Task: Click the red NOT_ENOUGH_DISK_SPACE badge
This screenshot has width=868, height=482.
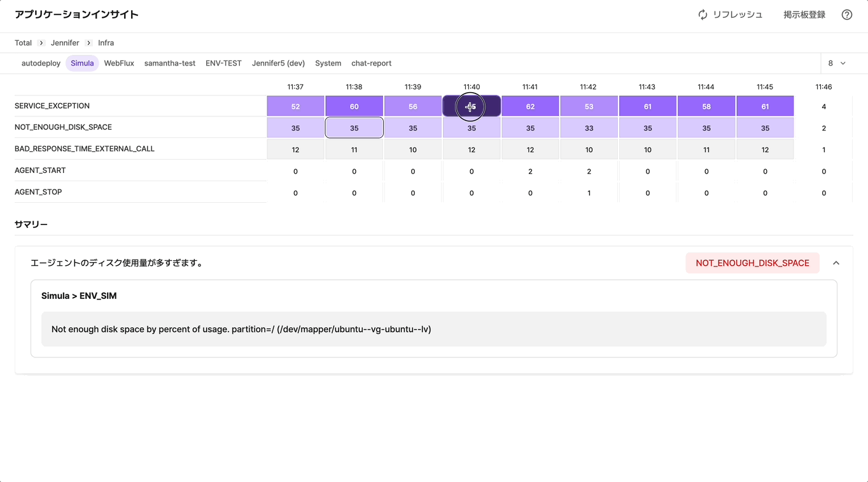Action: point(752,263)
